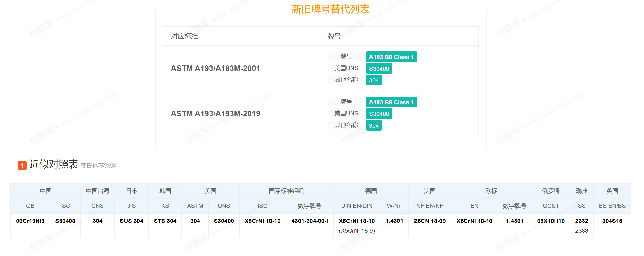Click the 新旧牌号替代列表 heading
The image size is (644, 256).
(x=330, y=9)
